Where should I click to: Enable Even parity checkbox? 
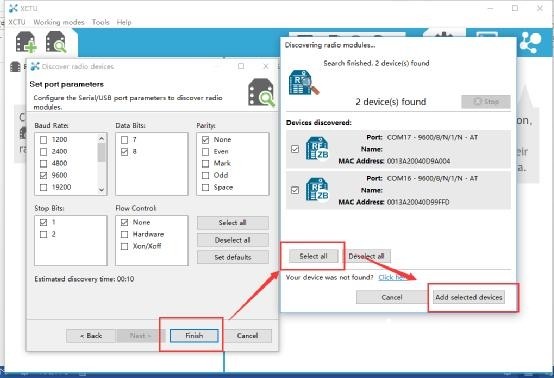[x=205, y=152]
